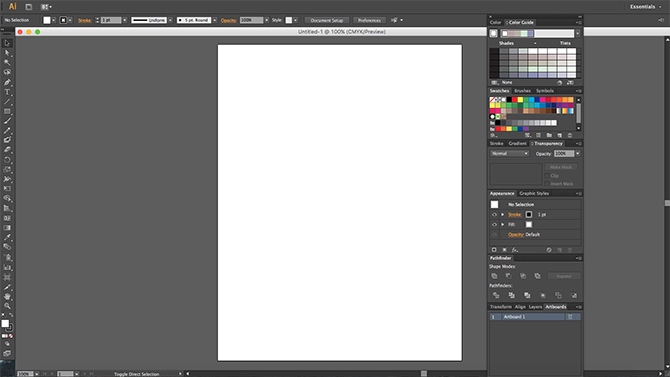Screen dimensions: 670x377
Task: Select the Magic Wand tool
Action: coord(7,62)
